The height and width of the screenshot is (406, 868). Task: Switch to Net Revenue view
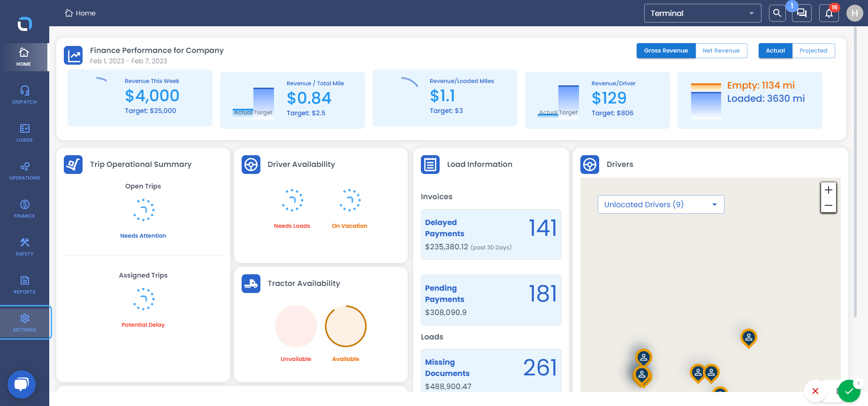721,51
